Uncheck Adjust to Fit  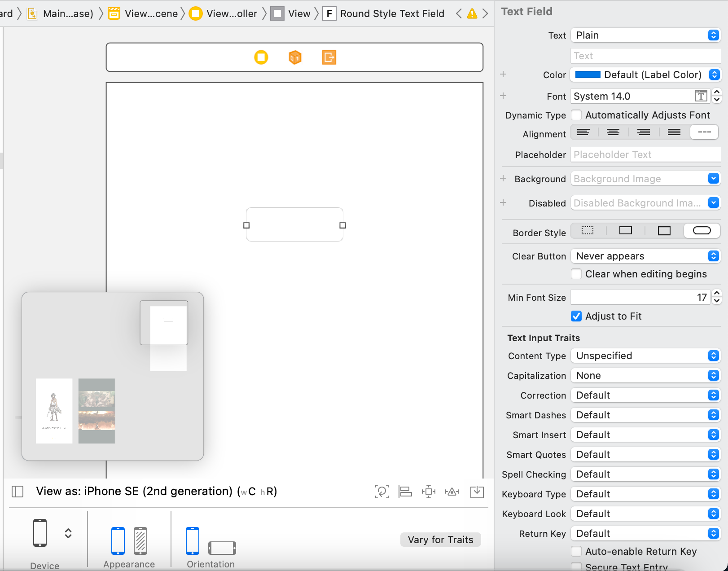pyautogui.click(x=576, y=316)
